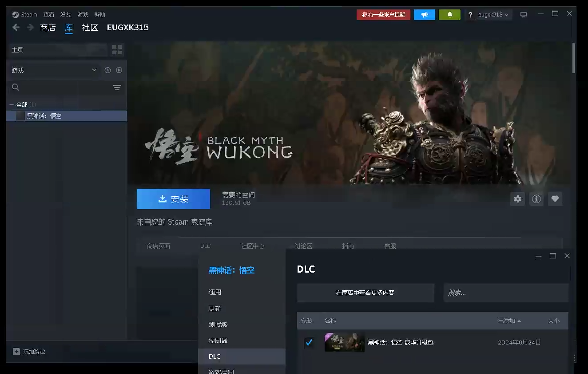Expand the eugxk315 account dropdown
Image resolution: width=588 pixels, height=374 pixels.
pos(493,15)
